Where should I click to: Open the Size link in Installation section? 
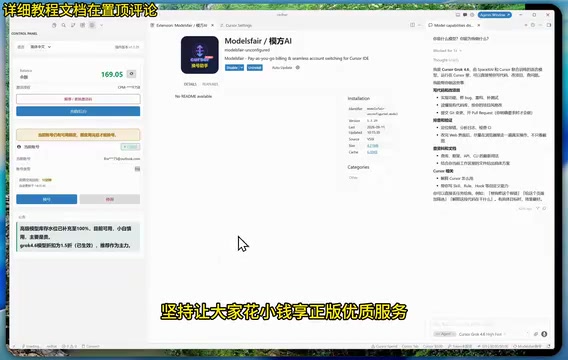tap(372, 146)
